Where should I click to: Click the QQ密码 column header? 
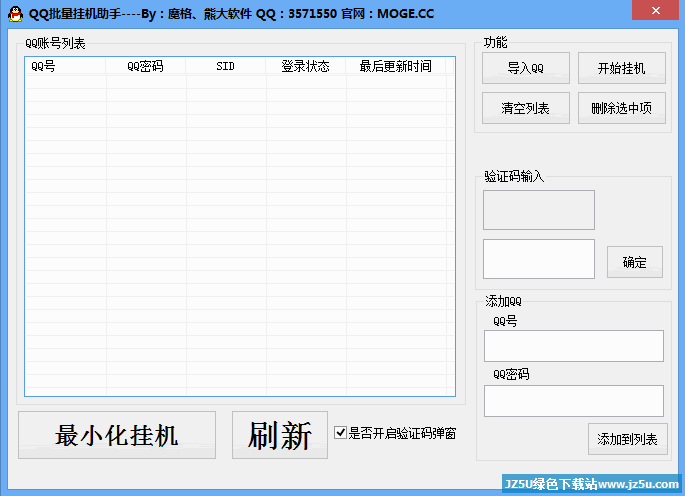point(145,66)
